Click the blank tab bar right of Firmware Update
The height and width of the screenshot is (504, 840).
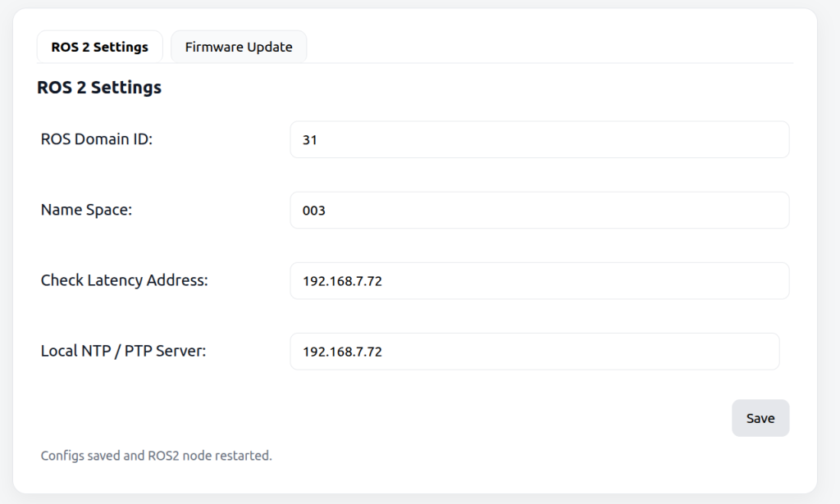pyautogui.click(x=550, y=47)
